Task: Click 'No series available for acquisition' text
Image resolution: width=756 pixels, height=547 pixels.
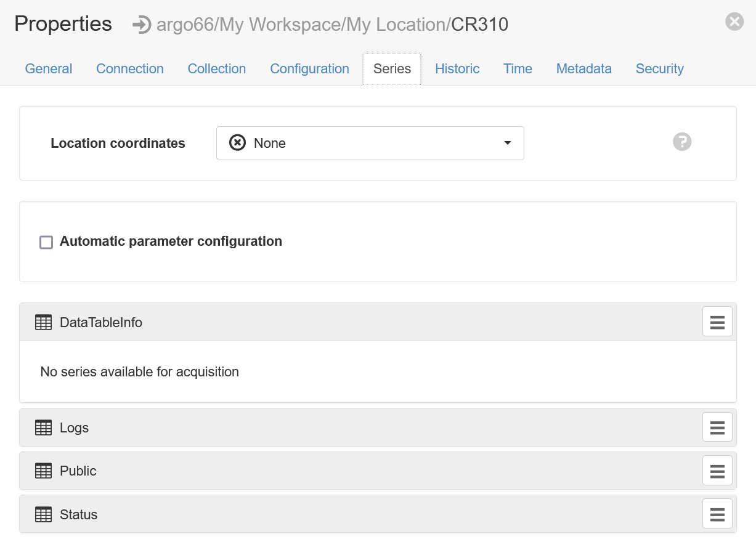Action: click(x=139, y=371)
